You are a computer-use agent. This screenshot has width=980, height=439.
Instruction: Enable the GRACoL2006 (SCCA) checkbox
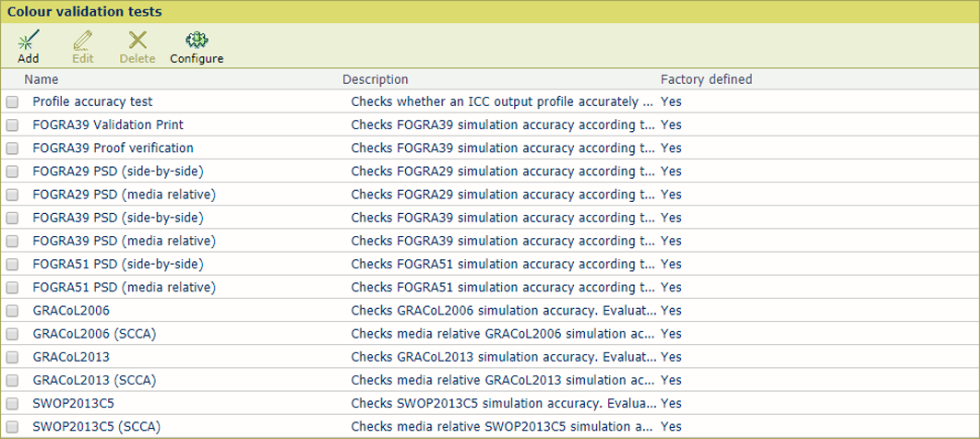[12, 334]
